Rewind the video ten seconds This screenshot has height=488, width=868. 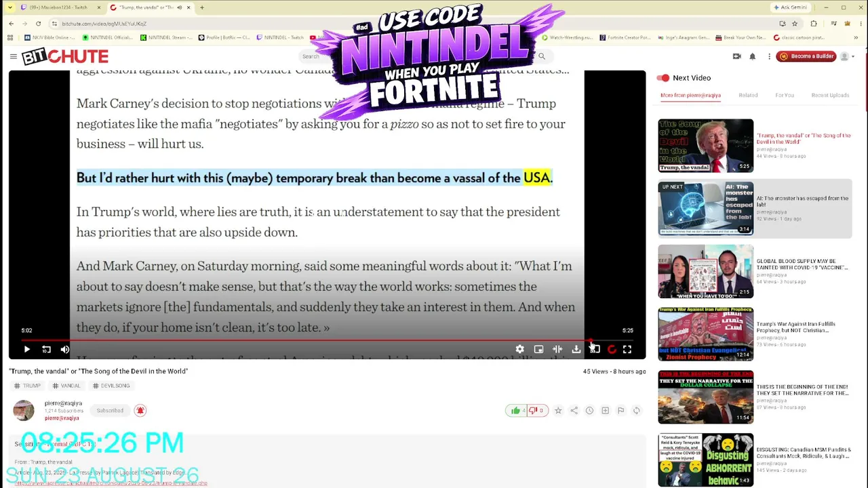[x=46, y=350]
